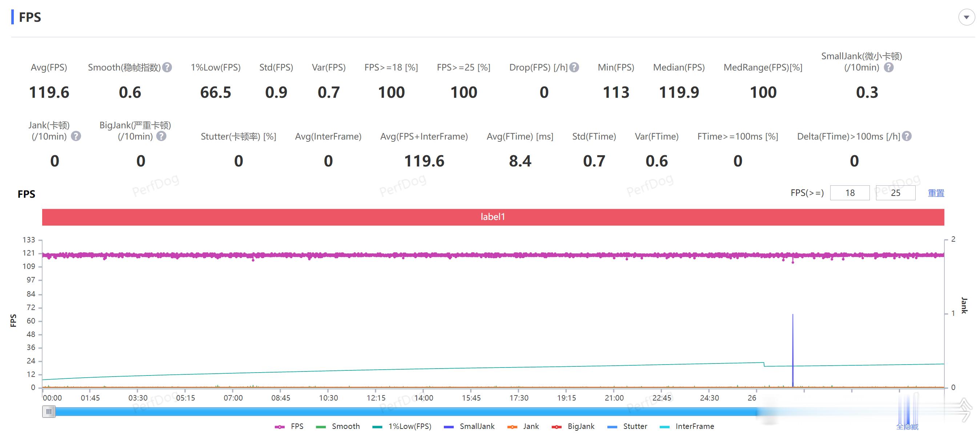Click question mark next to Jank(卡顿)

point(76,136)
